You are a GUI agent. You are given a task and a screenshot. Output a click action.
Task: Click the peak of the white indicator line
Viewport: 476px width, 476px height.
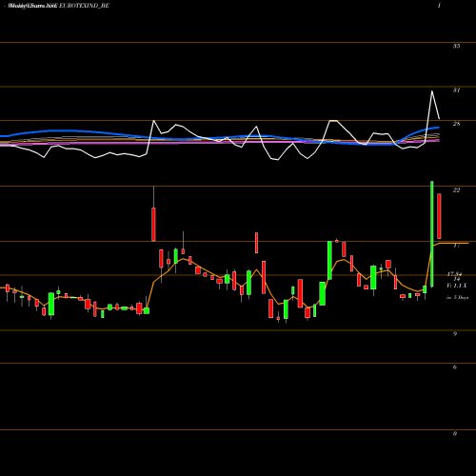(x=432, y=91)
